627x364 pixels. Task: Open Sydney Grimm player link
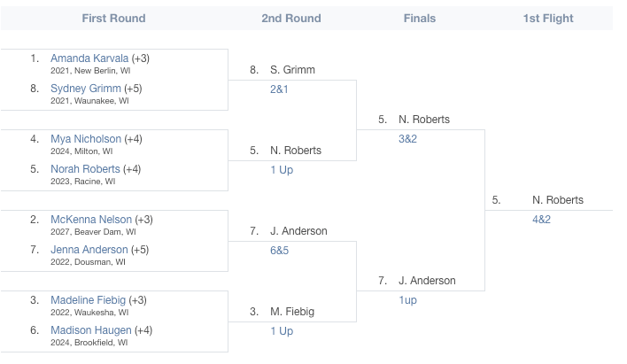point(86,89)
